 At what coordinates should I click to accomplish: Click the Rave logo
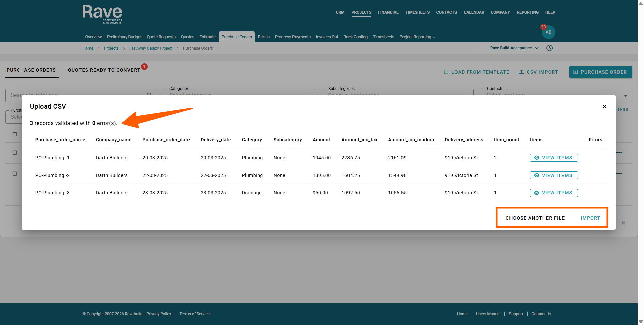pyautogui.click(x=102, y=14)
